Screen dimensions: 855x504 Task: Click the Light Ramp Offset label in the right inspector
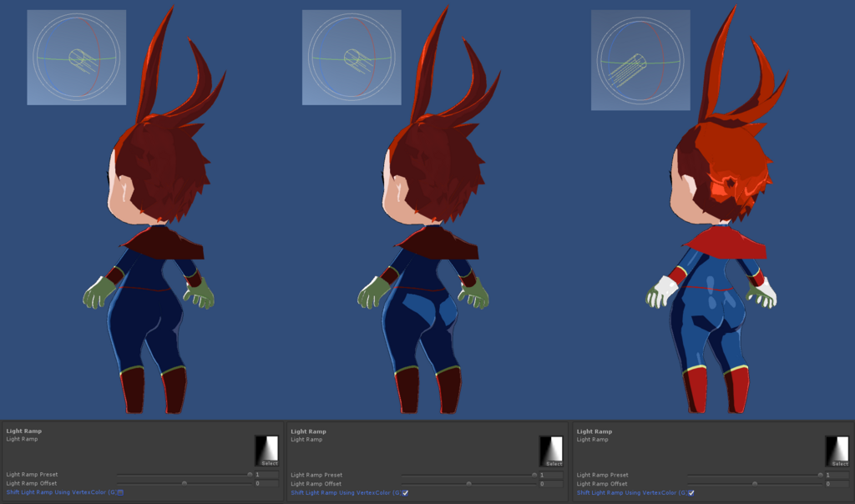coord(602,484)
